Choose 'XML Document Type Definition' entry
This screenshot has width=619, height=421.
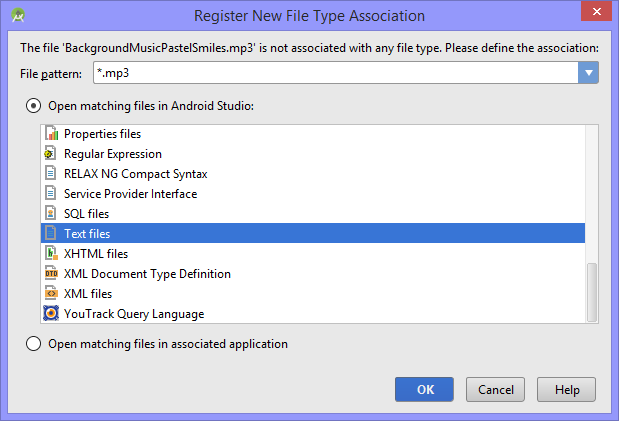[x=313, y=274]
